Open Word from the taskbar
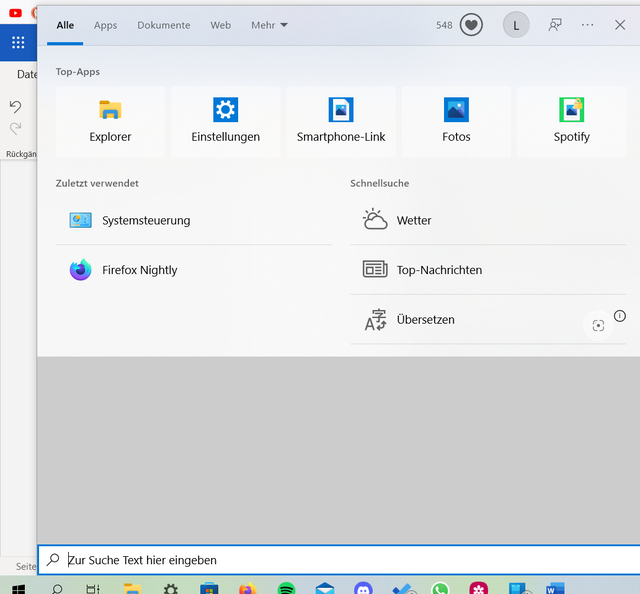The height and width of the screenshot is (594, 640). tap(555, 588)
